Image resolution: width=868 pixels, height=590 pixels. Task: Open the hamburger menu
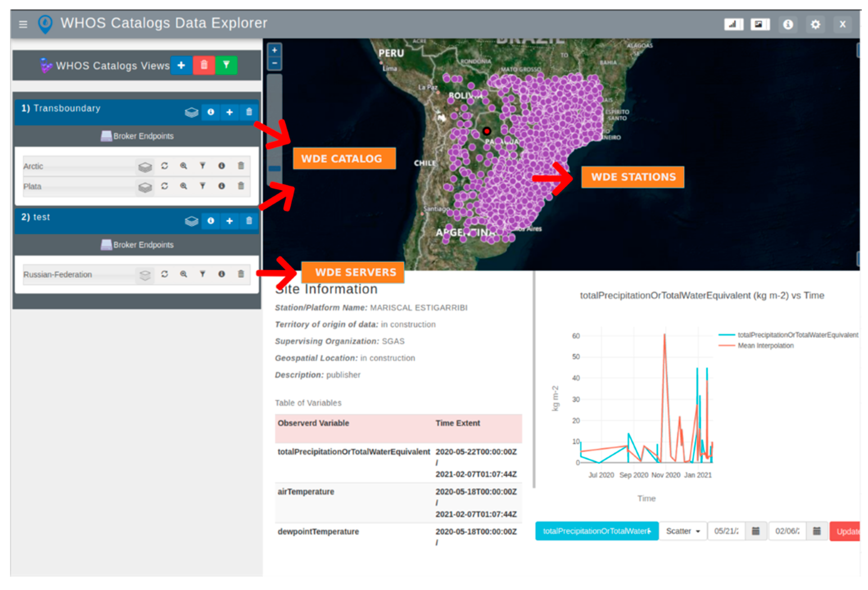coord(23,25)
